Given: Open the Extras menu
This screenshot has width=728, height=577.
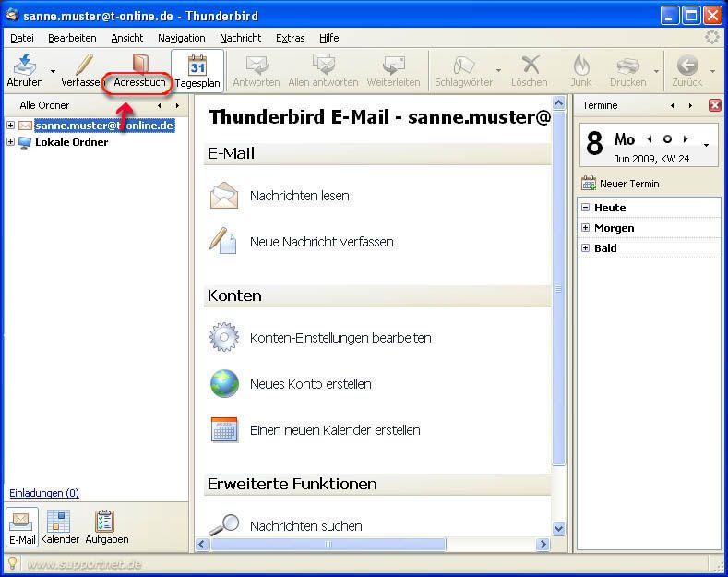Looking at the screenshot, I should click(x=290, y=38).
